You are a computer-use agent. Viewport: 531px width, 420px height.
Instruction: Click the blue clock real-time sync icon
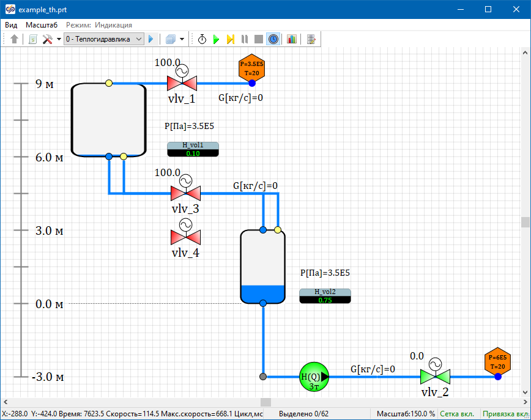pos(273,39)
